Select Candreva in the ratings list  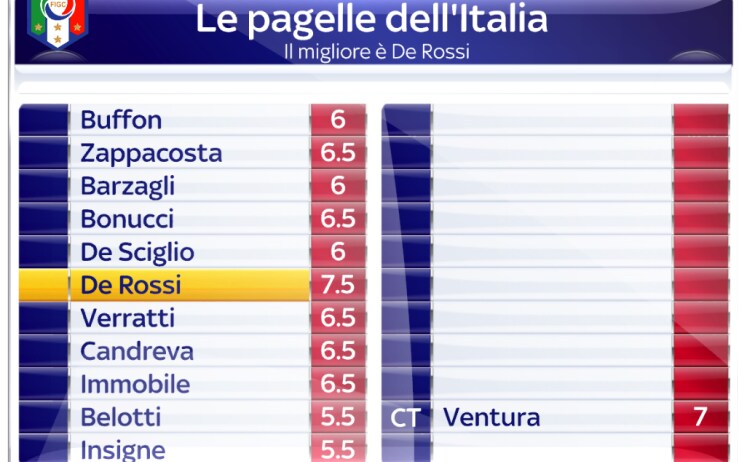137,351
